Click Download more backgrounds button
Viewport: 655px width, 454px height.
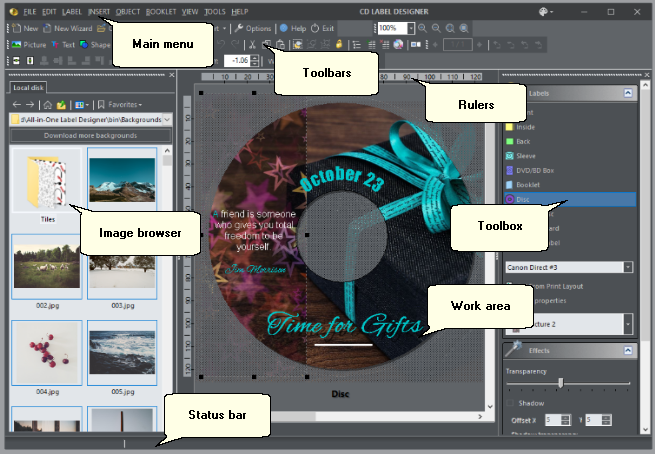(x=90, y=135)
